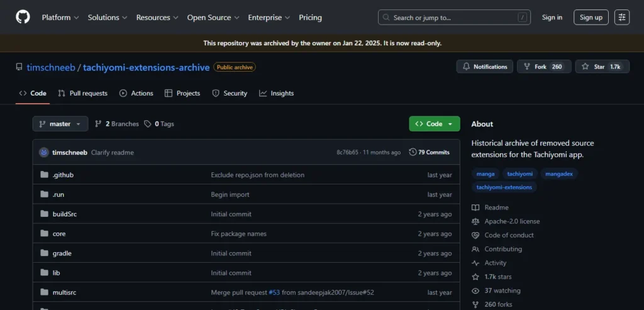The width and height of the screenshot is (644, 310).
Task: Click the lib folder icon
Action: (x=45, y=273)
